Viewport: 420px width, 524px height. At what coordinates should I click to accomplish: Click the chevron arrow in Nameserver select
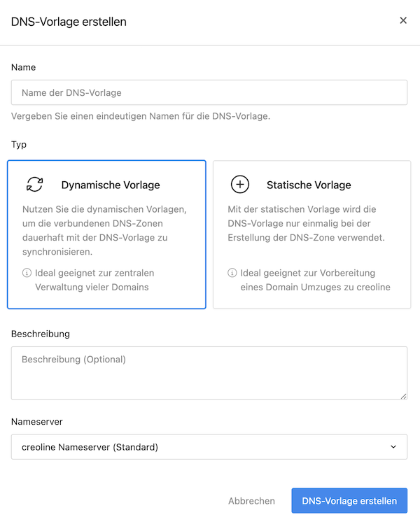click(393, 447)
